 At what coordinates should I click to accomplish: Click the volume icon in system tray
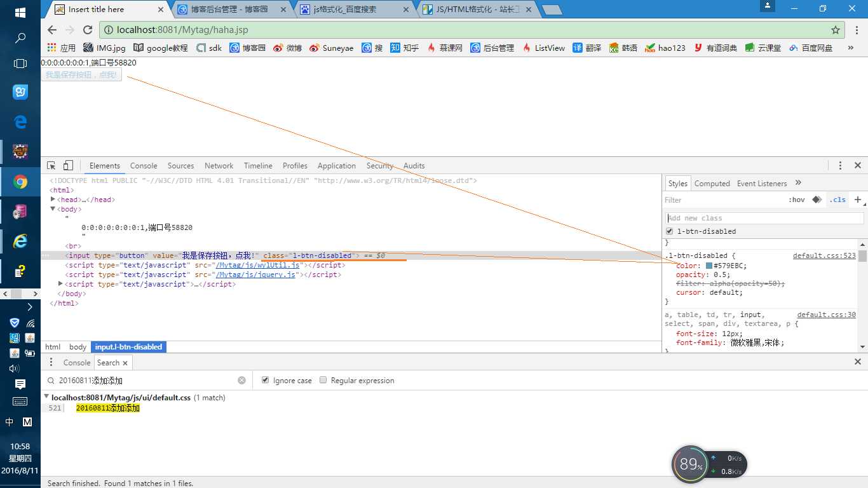(14, 369)
